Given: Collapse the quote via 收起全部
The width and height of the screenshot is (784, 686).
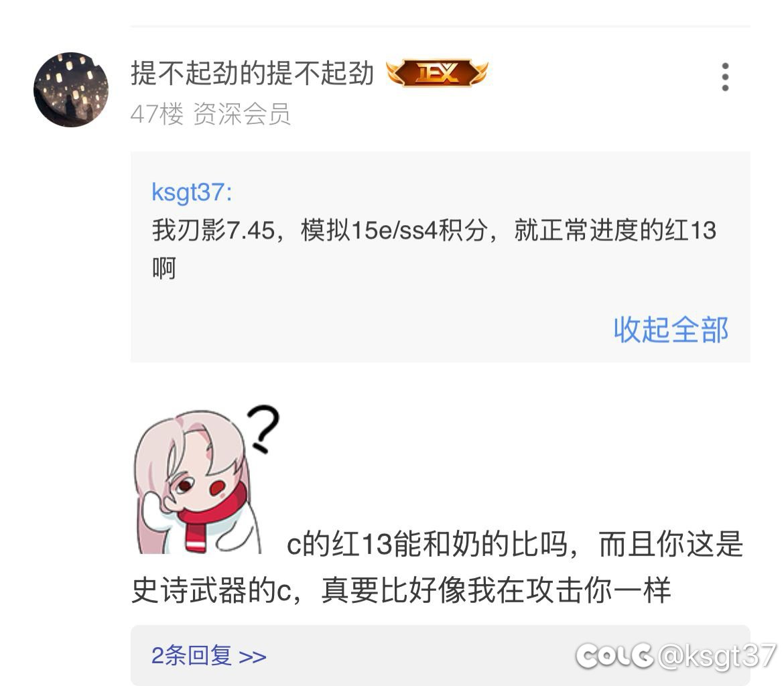Looking at the screenshot, I should 671,330.
